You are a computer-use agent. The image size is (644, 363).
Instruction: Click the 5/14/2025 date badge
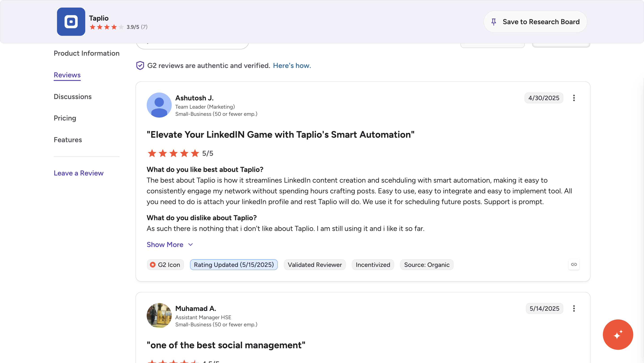click(x=544, y=308)
